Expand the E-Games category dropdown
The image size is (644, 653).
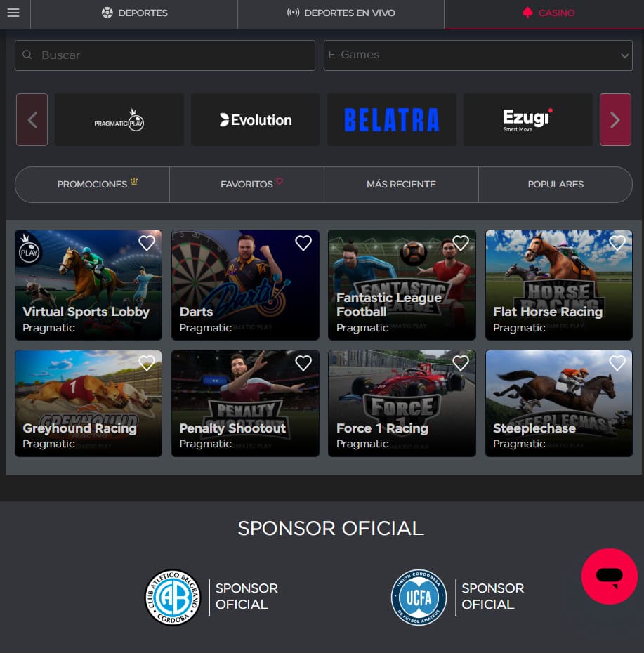(478, 55)
